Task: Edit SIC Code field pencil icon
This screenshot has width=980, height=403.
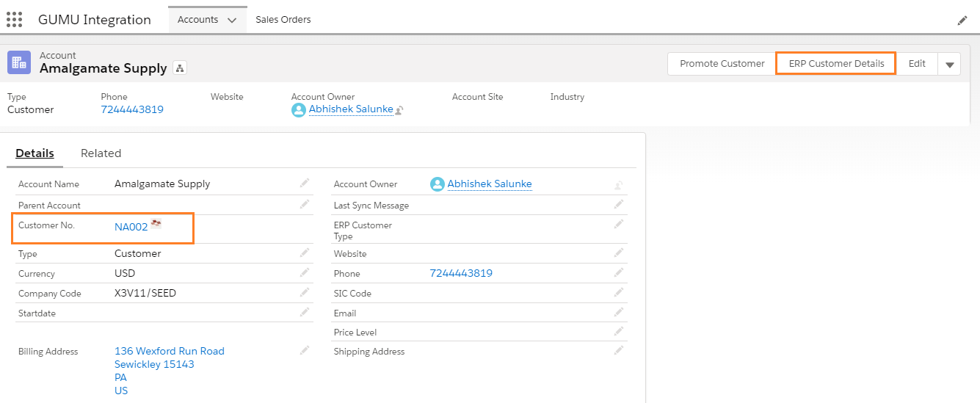Action: tap(619, 292)
